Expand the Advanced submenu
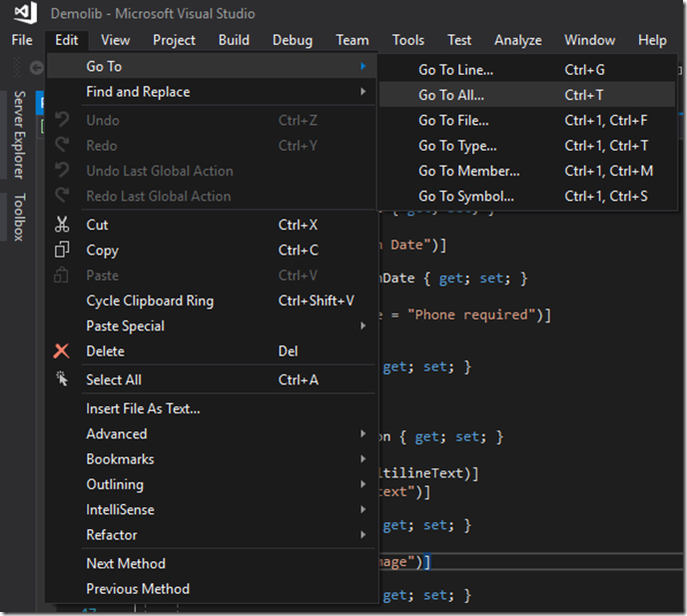 pyautogui.click(x=212, y=433)
